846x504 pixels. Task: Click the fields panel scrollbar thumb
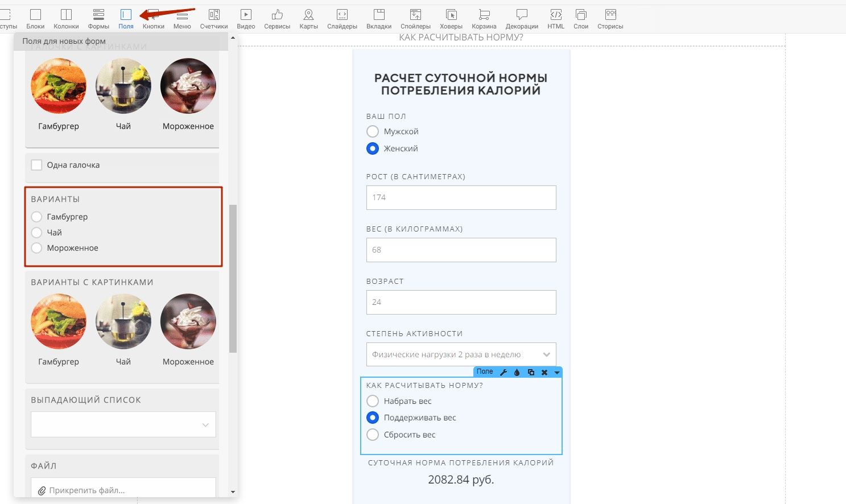point(233,278)
